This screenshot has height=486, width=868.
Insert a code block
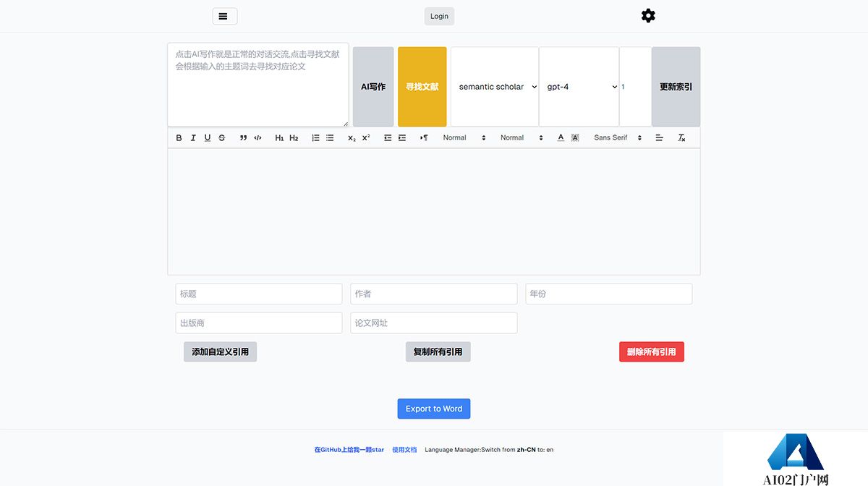pos(258,137)
